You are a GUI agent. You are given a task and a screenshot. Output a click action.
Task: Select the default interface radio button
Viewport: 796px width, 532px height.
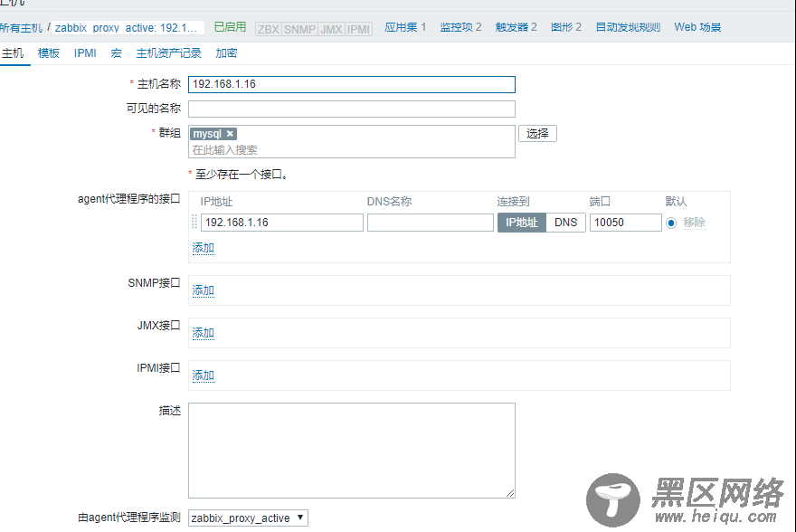coord(671,223)
